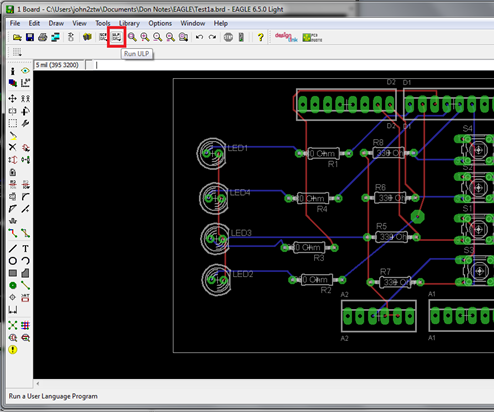This screenshot has height=412, width=494.
Task: Open the Display layers tool
Action: tap(13, 83)
